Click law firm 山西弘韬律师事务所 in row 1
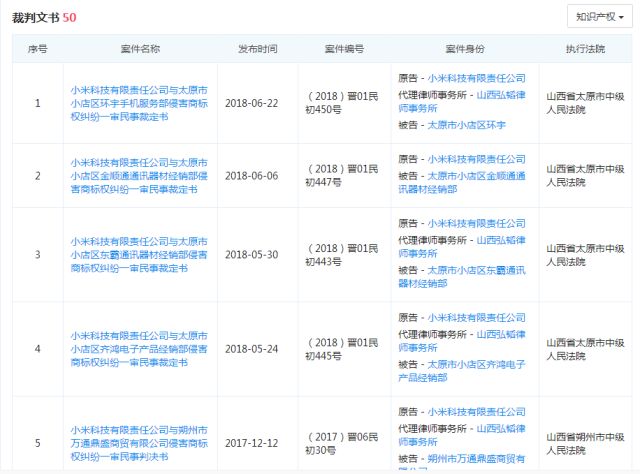This screenshot has width=640, height=474. (462, 102)
